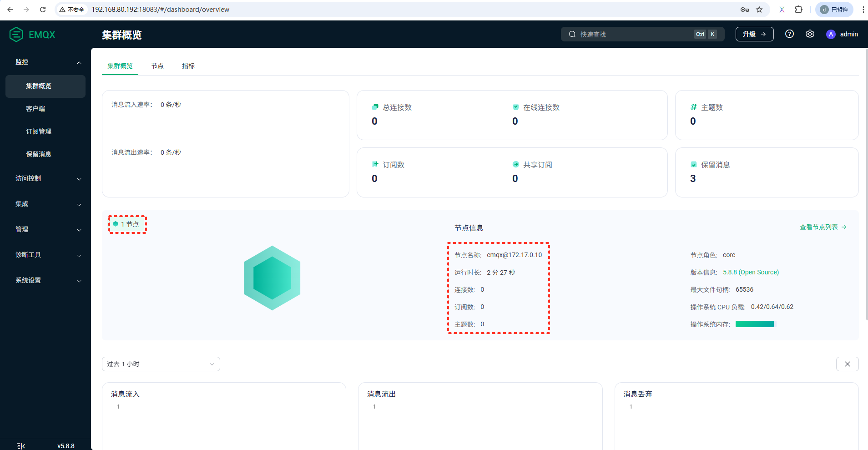Open 客户端 in the sidebar
The image size is (868, 450).
coord(35,109)
